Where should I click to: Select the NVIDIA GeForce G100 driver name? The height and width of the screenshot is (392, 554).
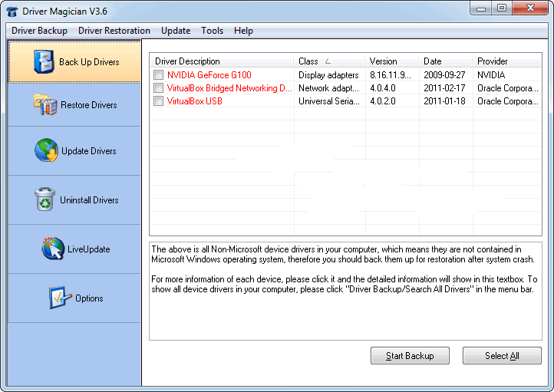pos(209,75)
